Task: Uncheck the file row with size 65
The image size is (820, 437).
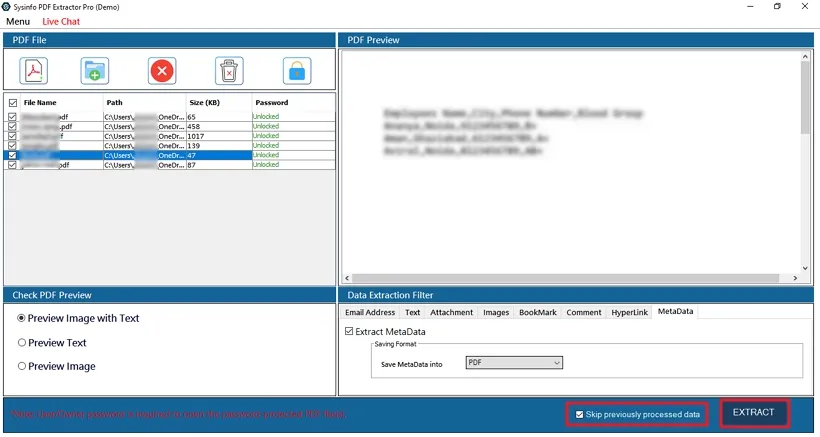Action: click(x=13, y=117)
